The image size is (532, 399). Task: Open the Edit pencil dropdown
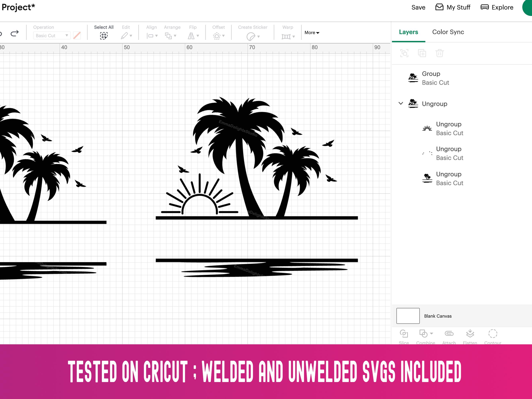[x=126, y=36]
